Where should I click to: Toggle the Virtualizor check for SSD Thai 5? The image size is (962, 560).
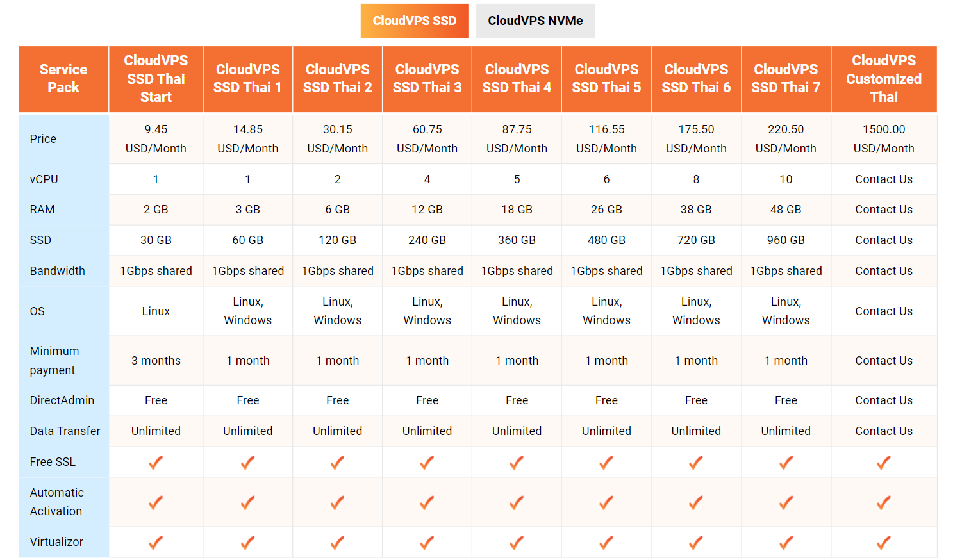(x=606, y=541)
